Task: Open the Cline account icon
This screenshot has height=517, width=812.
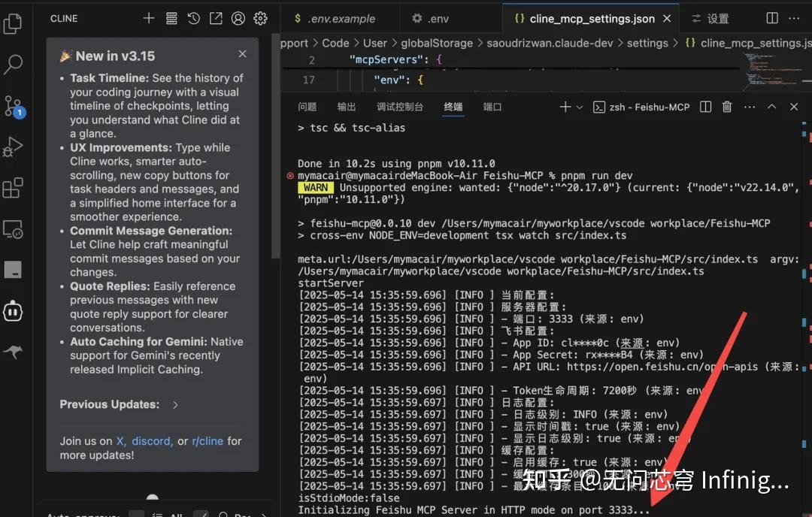Action: (237, 18)
